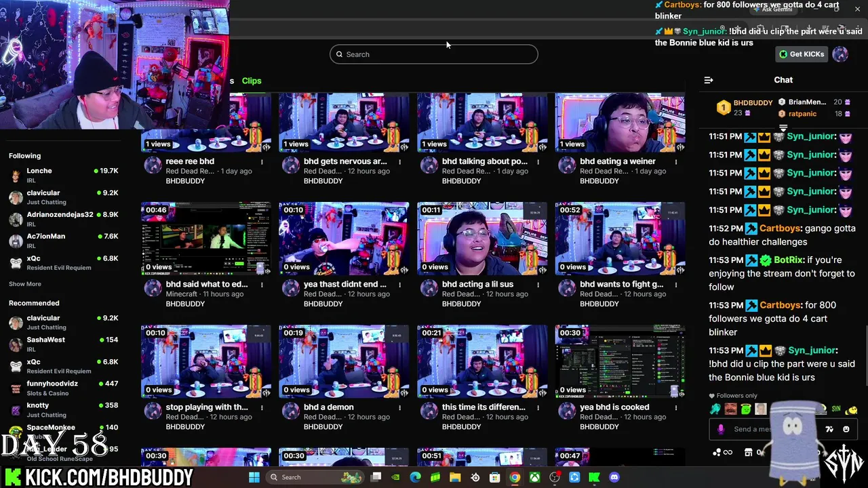This screenshot has width=868, height=488.
Task: Play the 00:46 'bhd said what to ed' thumbnail
Action: click(x=206, y=239)
